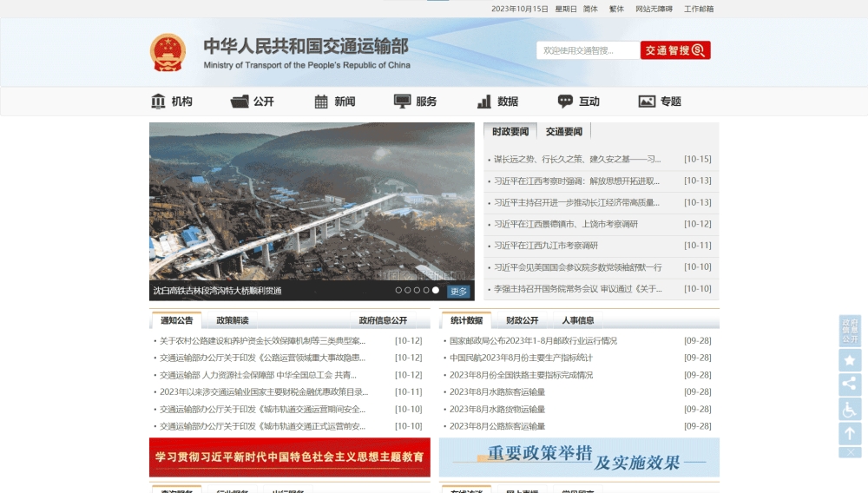Switch to the 交通要闻 tab
The width and height of the screenshot is (868, 493).
[564, 132]
